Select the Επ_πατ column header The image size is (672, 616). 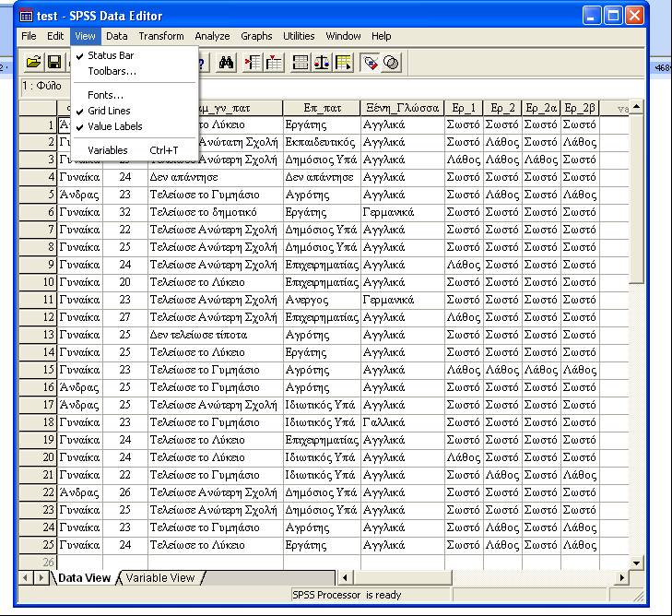(322, 108)
